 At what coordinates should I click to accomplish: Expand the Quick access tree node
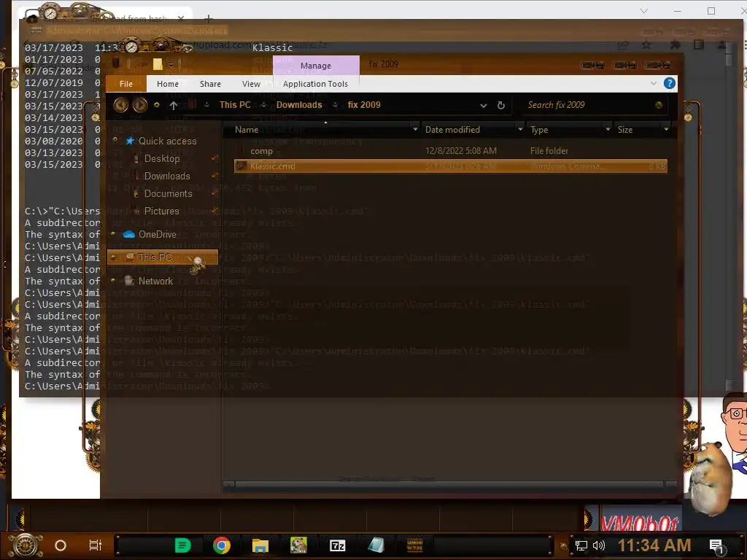(115, 140)
